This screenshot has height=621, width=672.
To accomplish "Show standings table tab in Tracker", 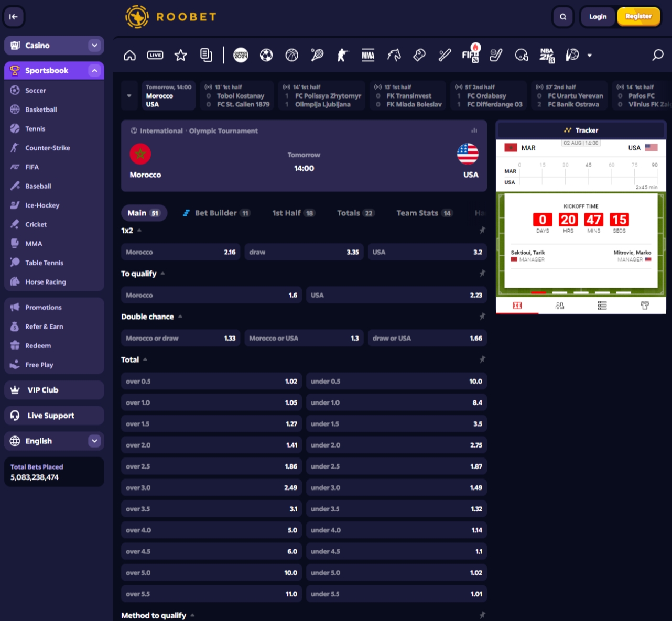I will [x=602, y=306].
